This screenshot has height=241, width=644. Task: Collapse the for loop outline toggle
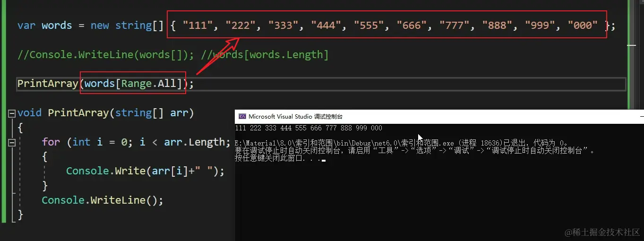coord(11,142)
